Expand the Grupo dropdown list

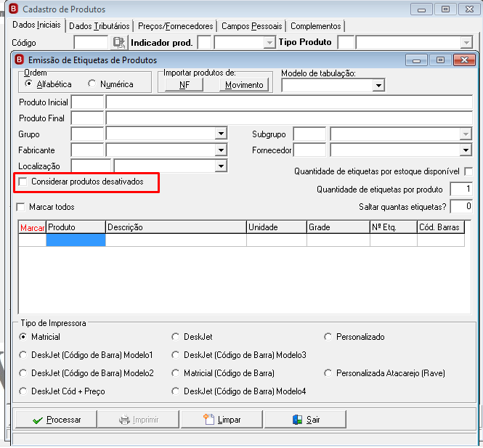point(221,134)
